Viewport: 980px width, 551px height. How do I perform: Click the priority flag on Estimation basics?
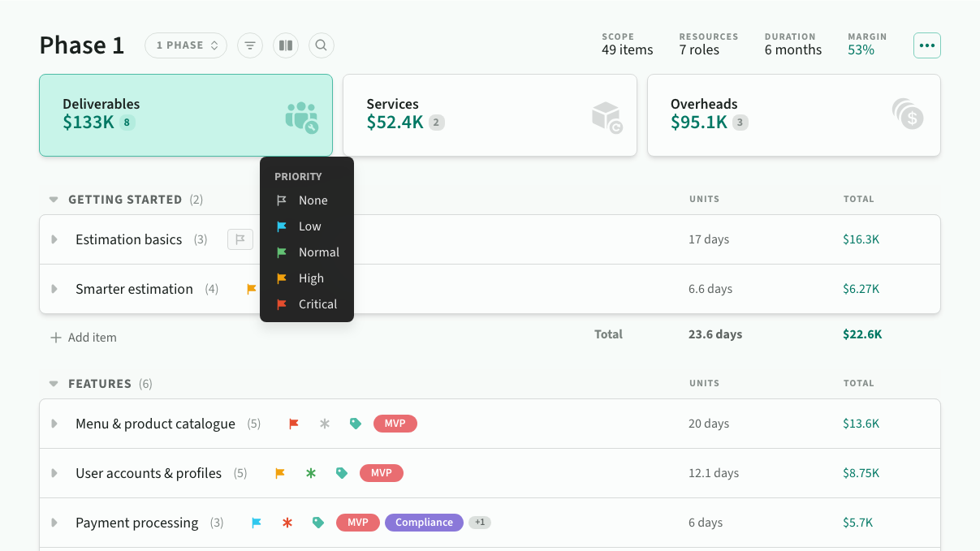[240, 239]
